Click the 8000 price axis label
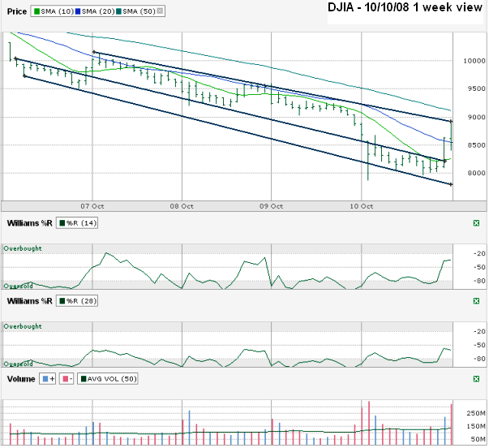The width and height of the screenshot is (489, 448). (476, 173)
